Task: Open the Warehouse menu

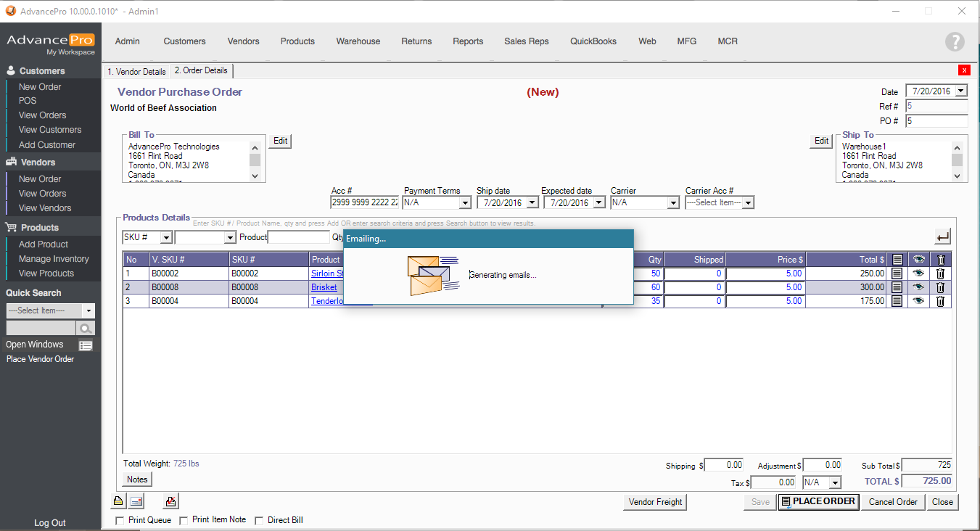Action: (x=358, y=41)
